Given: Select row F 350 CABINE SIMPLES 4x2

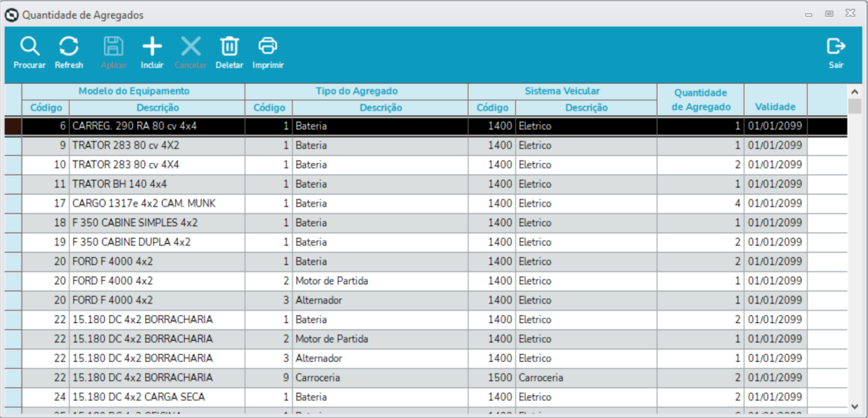Looking at the screenshot, I should point(426,223).
